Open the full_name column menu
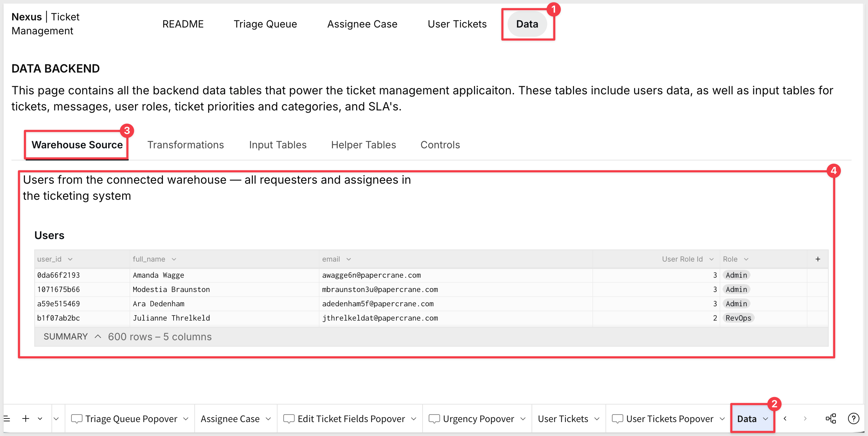The height and width of the screenshot is (436, 868). tap(174, 259)
